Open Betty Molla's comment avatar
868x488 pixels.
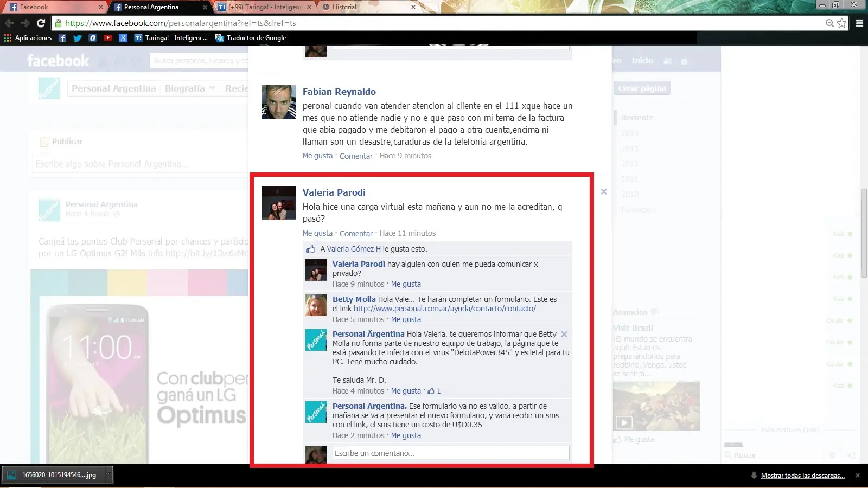point(316,305)
